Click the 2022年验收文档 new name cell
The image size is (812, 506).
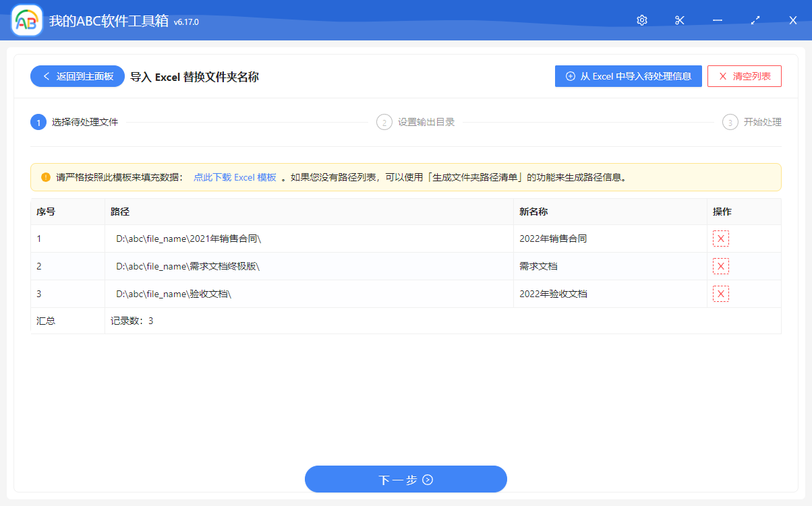(x=553, y=294)
